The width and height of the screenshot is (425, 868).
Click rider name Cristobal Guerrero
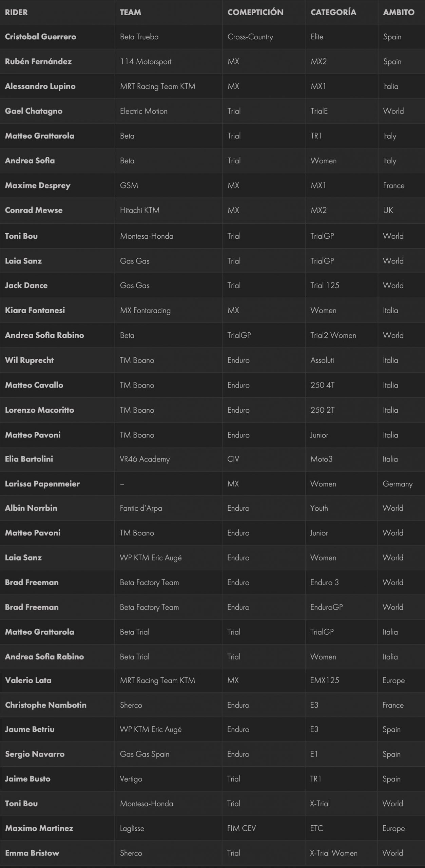click(x=40, y=37)
